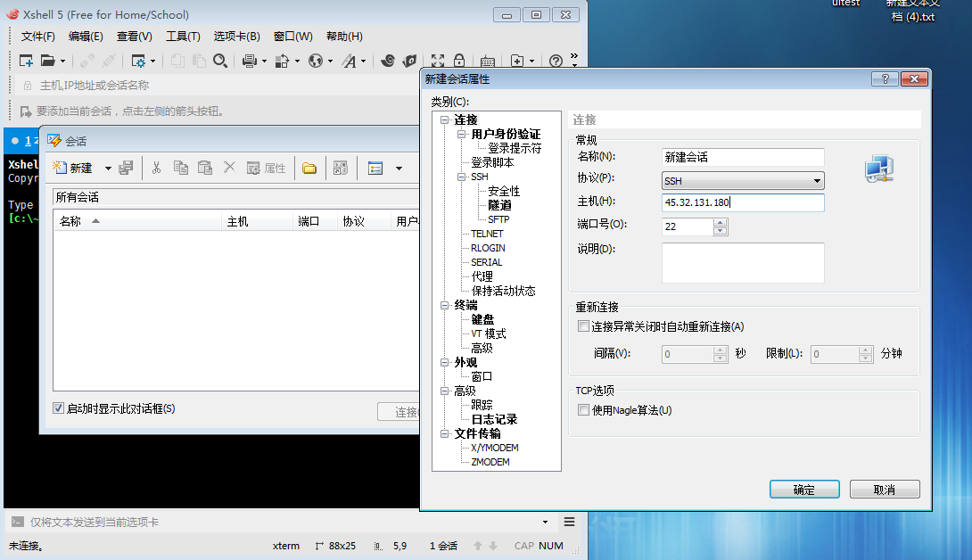This screenshot has width=972, height=560.
Task: Click the globe encoding icon in Xshell toolbar
Action: (x=316, y=61)
